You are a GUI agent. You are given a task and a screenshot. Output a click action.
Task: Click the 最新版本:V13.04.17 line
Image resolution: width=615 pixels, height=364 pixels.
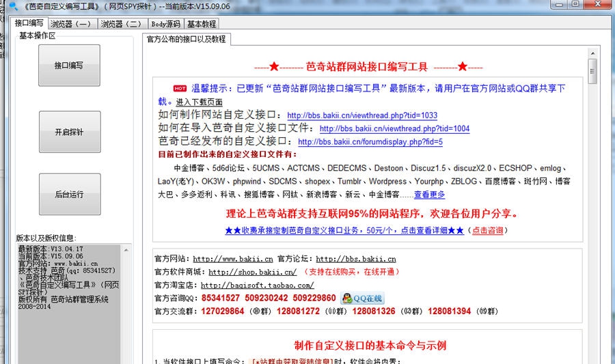[51, 249]
